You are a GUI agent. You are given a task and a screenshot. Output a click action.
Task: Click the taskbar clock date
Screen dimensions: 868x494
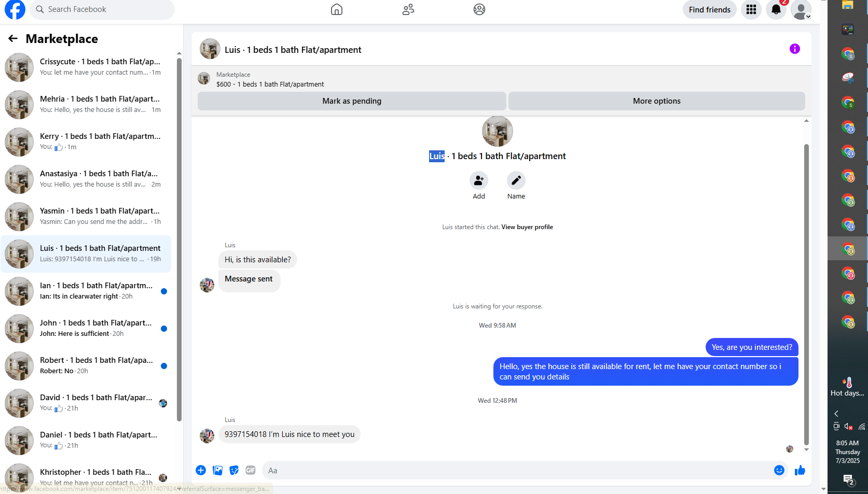847,451
